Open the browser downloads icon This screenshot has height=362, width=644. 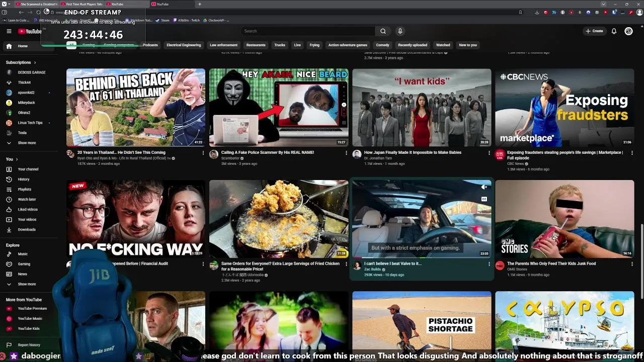pos(537,12)
